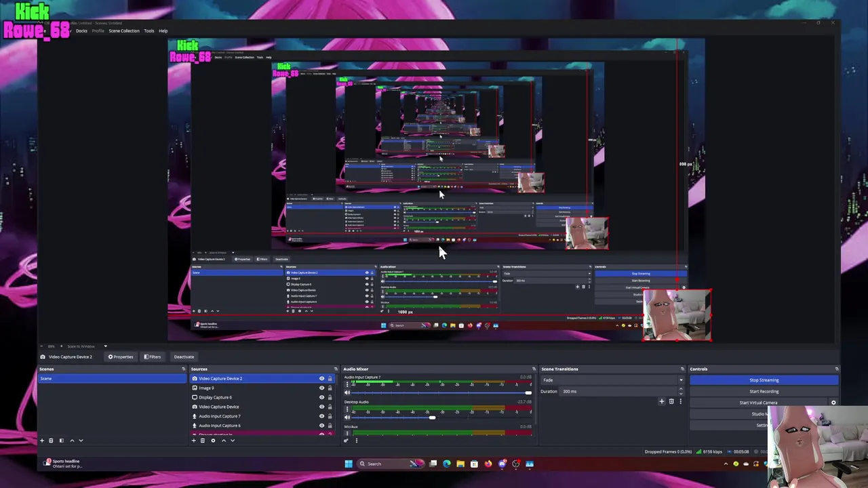
Task: Open the Profile menu
Action: pyautogui.click(x=98, y=30)
